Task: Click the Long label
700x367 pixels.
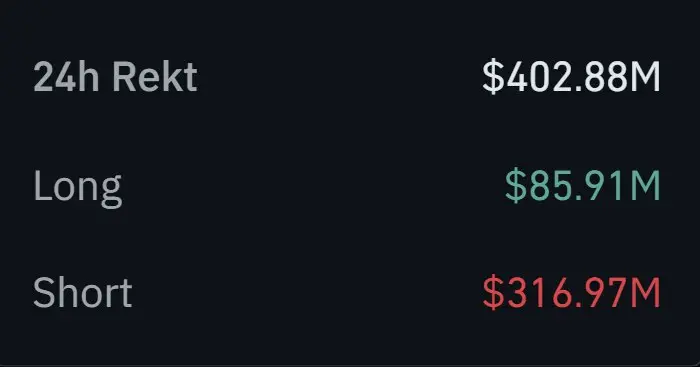Action: click(78, 188)
